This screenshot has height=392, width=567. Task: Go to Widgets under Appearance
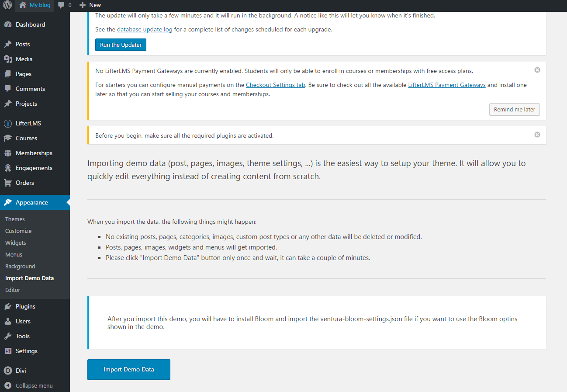16,243
